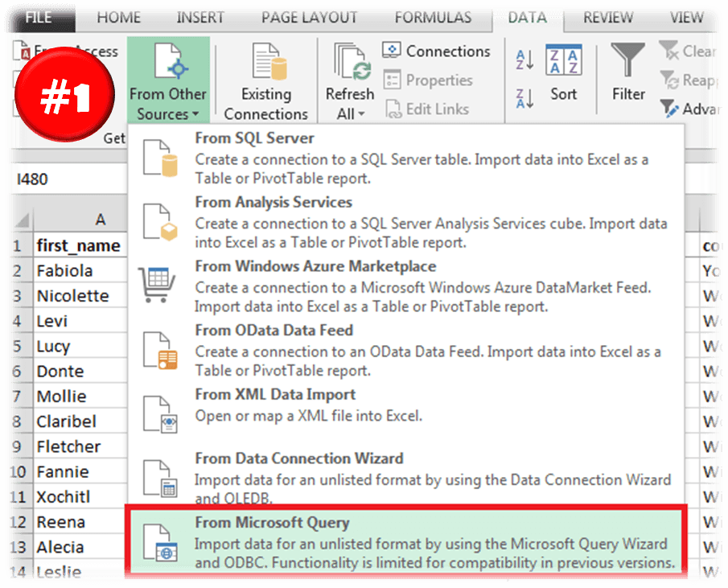Sort Z to A descending
Image resolution: width=728 pixels, height=588 pixels.
(524, 98)
